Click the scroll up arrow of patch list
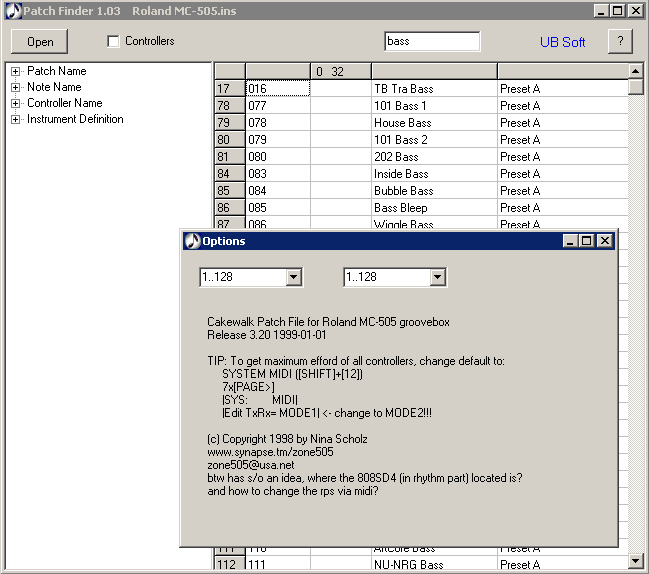 (635, 71)
